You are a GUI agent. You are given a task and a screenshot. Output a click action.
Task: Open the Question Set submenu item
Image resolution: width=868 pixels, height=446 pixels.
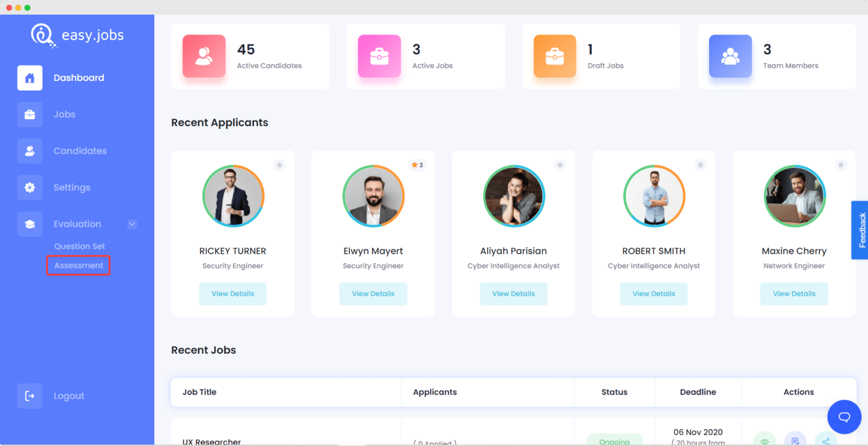point(80,246)
